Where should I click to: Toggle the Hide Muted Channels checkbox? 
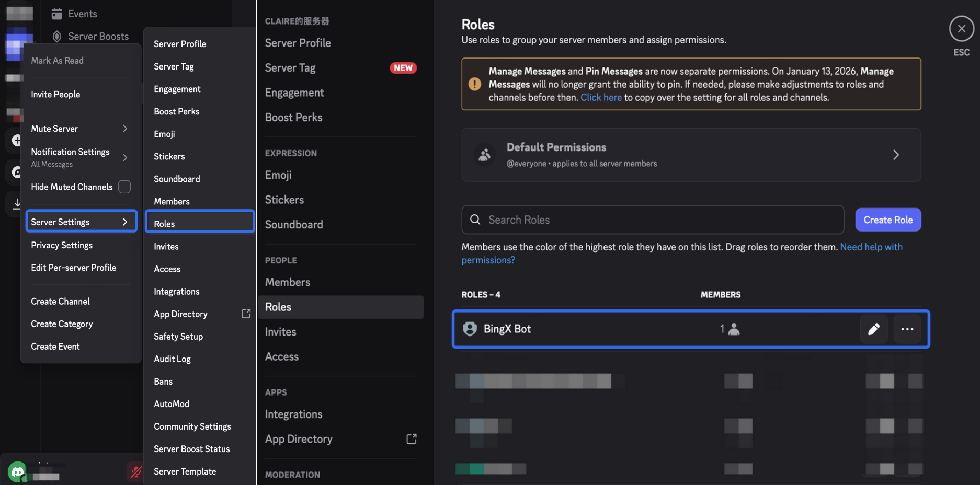pos(124,187)
